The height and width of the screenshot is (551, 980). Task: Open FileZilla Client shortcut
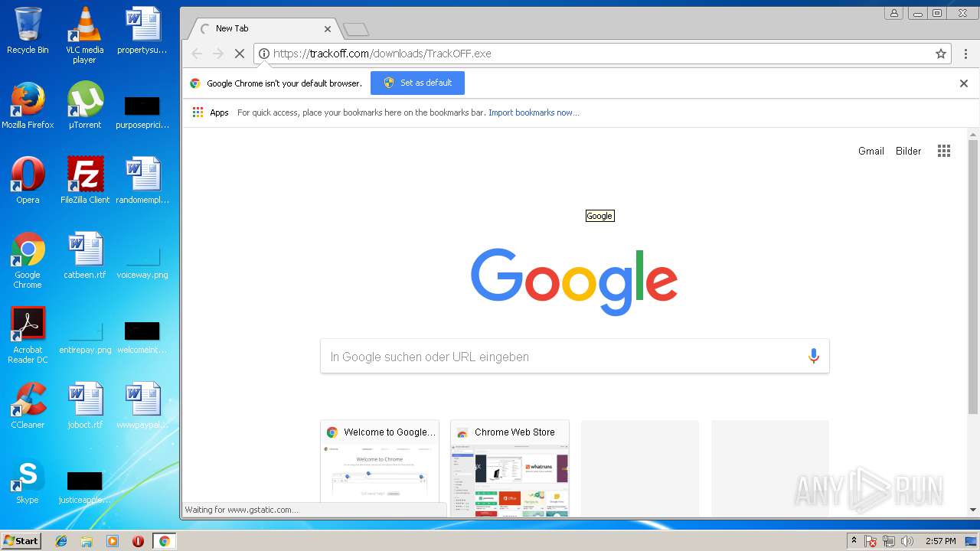[x=84, y=181]
